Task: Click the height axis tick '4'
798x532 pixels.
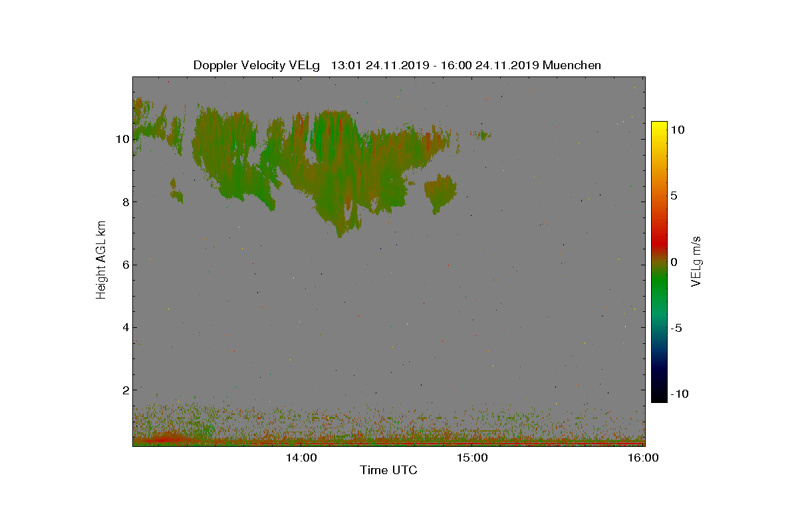Action: pos(124,327)
